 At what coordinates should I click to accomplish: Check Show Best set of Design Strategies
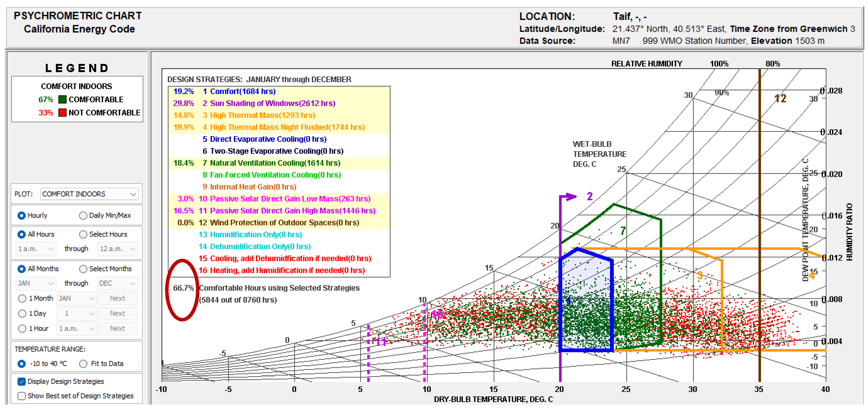coord(21,396)
